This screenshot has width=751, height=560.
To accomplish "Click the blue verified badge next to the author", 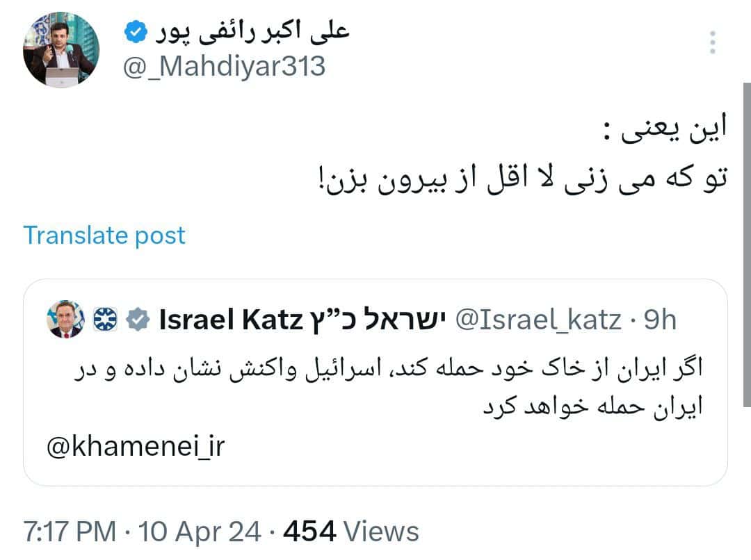I will point(135,31).
